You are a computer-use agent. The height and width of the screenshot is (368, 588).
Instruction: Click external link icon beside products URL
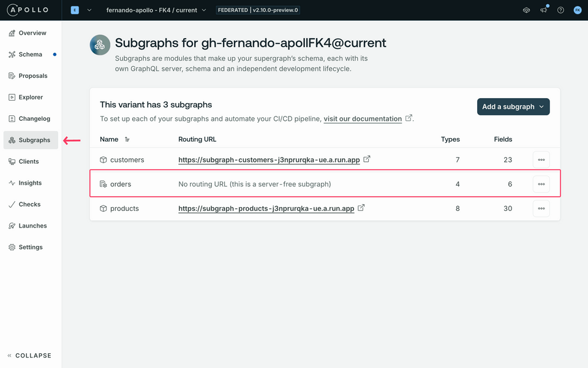(361, 208)
